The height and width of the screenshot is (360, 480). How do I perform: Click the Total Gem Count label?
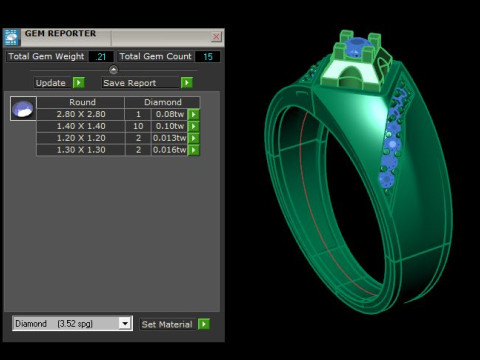[x=155, y=56]
